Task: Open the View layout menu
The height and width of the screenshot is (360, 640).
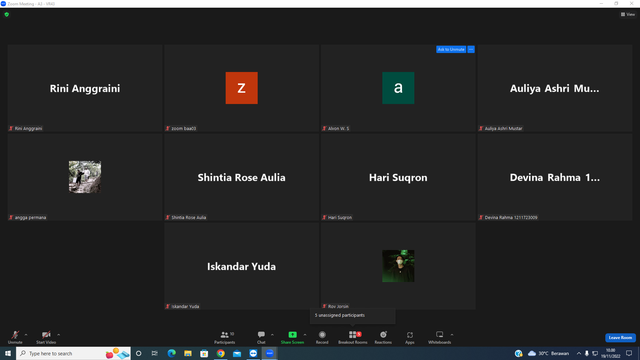Action: pyautogui.click(x=628, y=14)
